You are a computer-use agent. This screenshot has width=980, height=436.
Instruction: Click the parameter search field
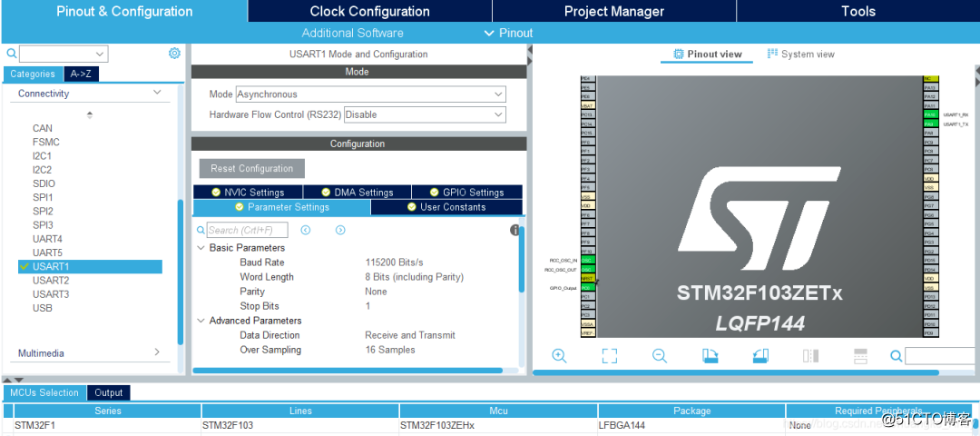click(x=248, y=230)
